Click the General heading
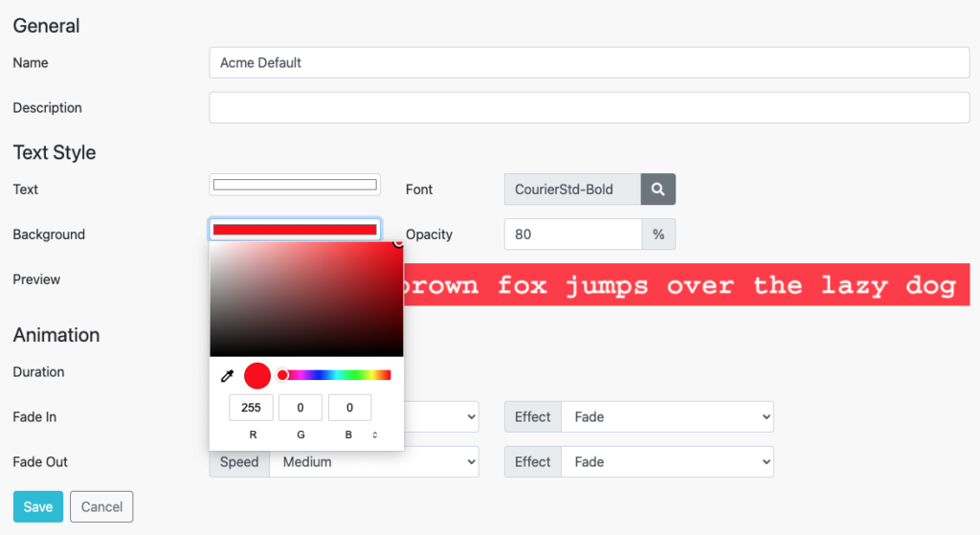Image resolution: width=980 pixels, height=535 pixels. (x=46, y=26)
